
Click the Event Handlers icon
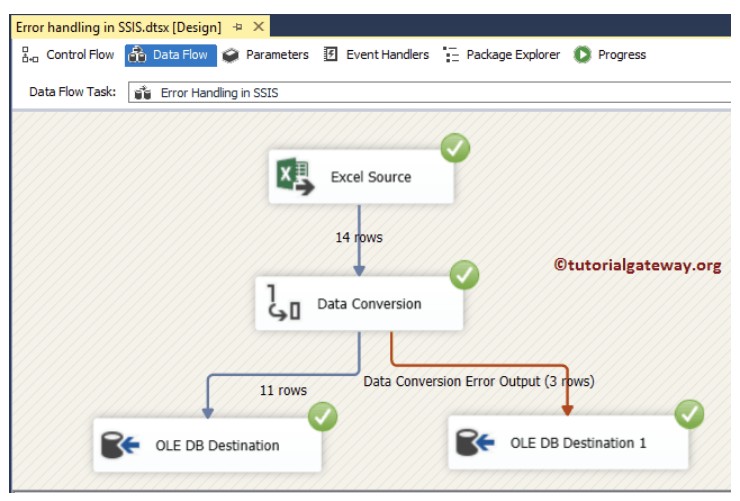point(330,54)
